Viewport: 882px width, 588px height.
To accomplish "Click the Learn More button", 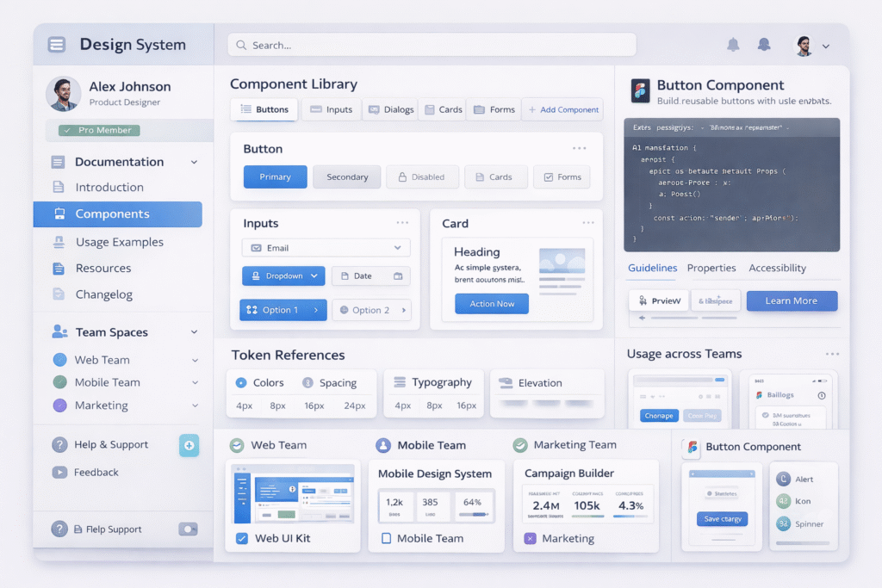I will tap(792, 301).
